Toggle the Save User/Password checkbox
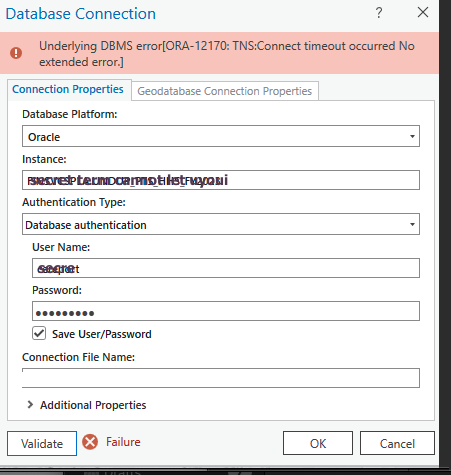This screenshot has width=451, height=475. point(39,333)
